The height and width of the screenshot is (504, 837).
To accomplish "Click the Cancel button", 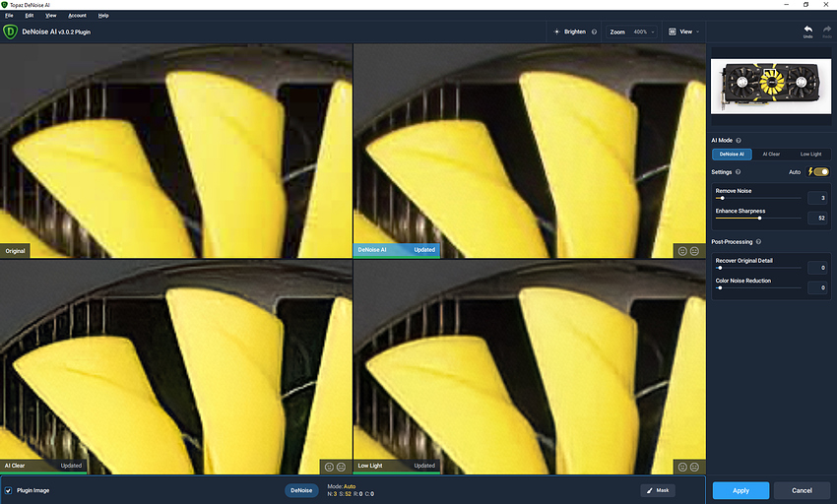I will (x=802, y=490).
